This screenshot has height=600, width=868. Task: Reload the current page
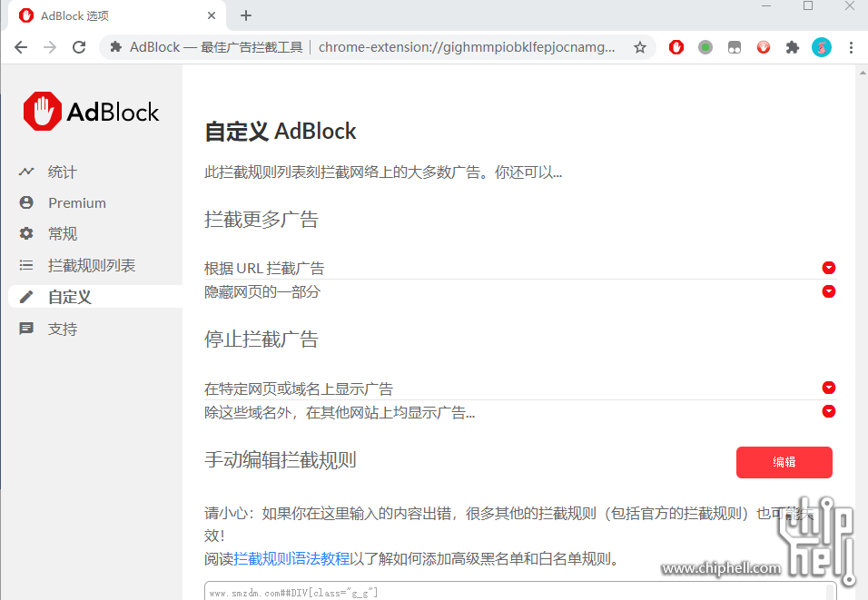79,47
